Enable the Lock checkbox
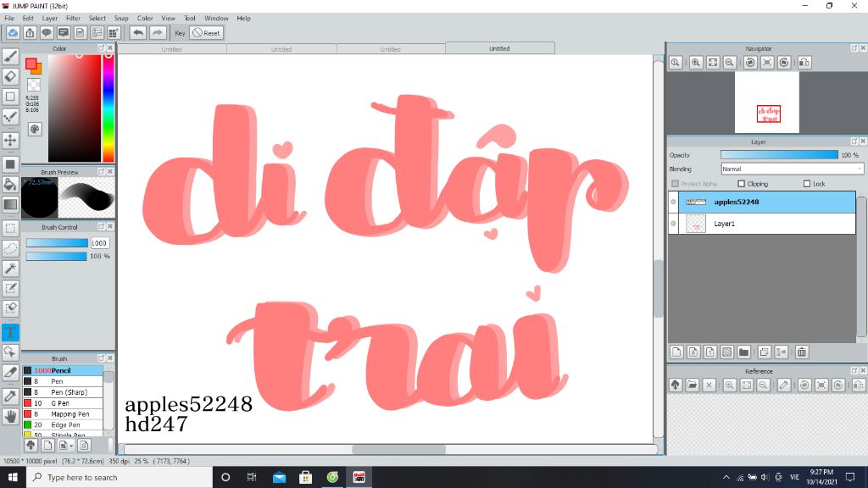The height and width of the screenshot is (488, 868). pyautogui.click(x=807, y=184)
